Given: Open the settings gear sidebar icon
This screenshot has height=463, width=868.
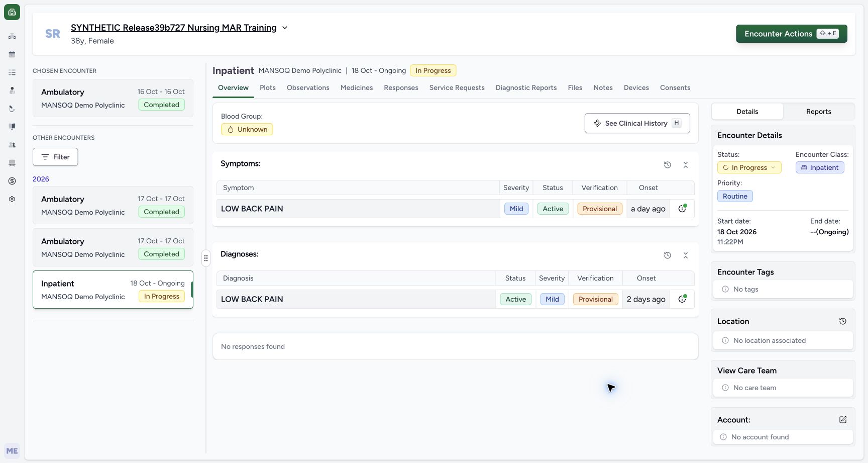Looking at the screenshot, I should [12, 199].
